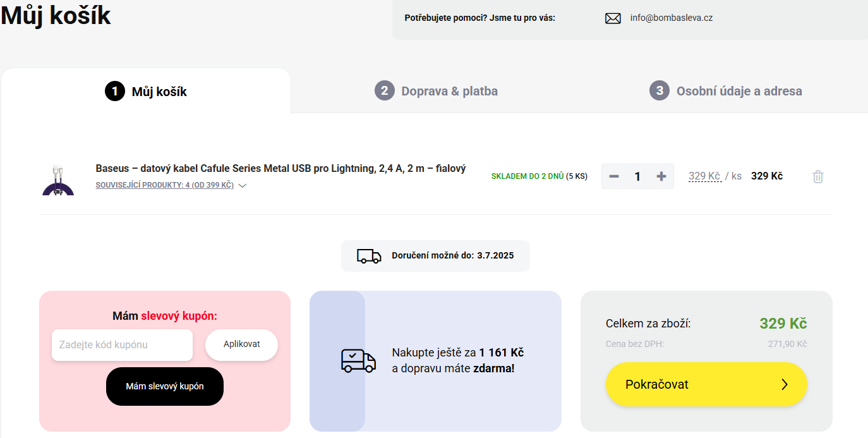Click the envelope email icon
868x438 pixels.
pos(613,18)
